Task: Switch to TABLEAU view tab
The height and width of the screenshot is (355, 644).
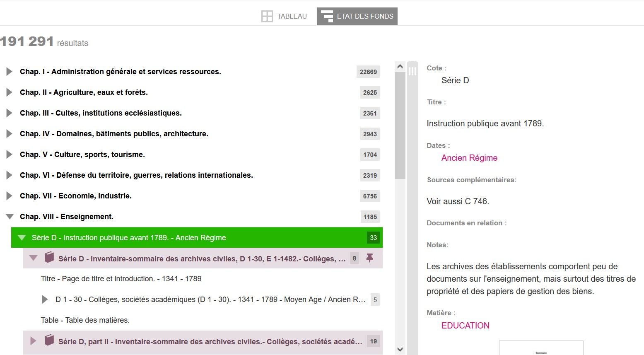Action: 292,17
